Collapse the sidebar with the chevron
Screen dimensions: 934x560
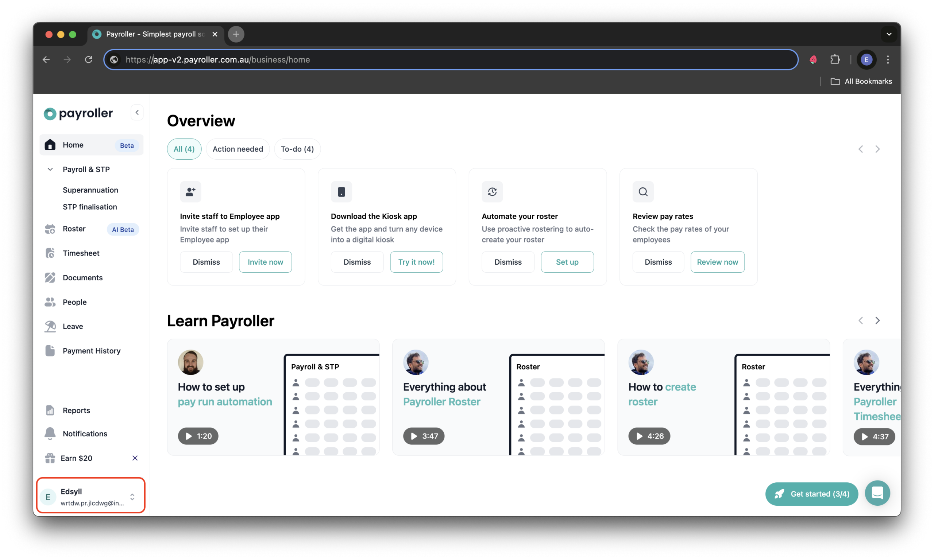tap(137, 112)
